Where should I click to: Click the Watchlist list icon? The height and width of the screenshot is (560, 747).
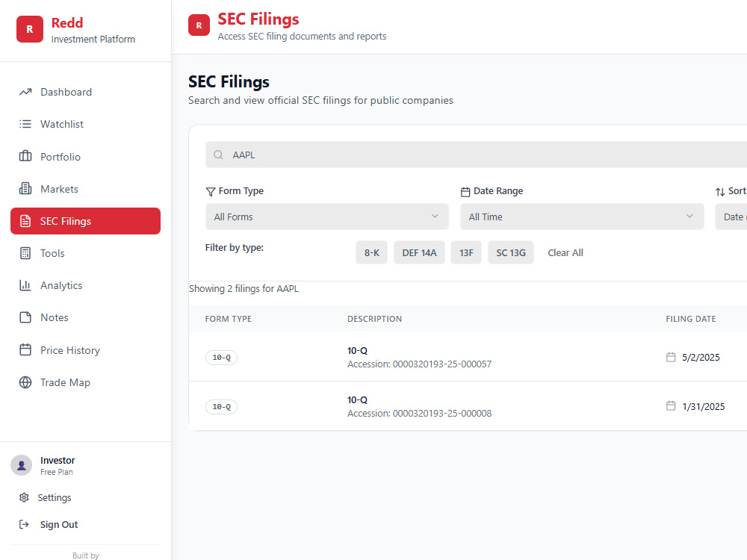coord(25,124)
